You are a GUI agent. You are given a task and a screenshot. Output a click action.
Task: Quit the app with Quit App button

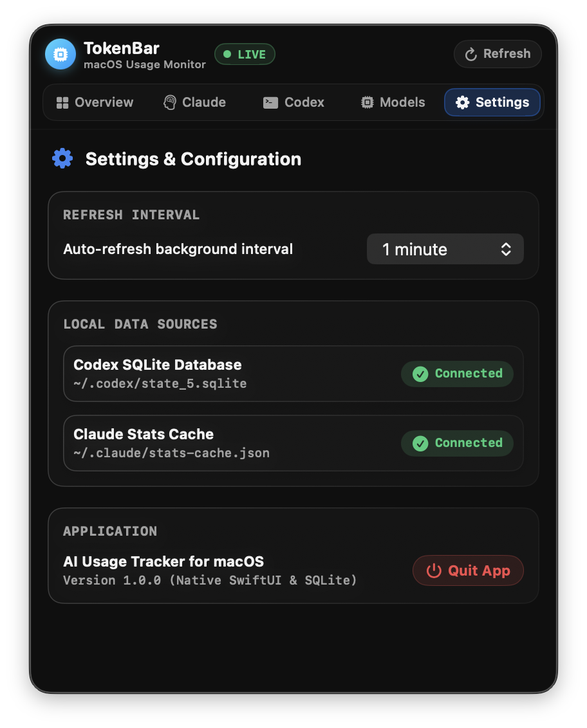point(468,570)
